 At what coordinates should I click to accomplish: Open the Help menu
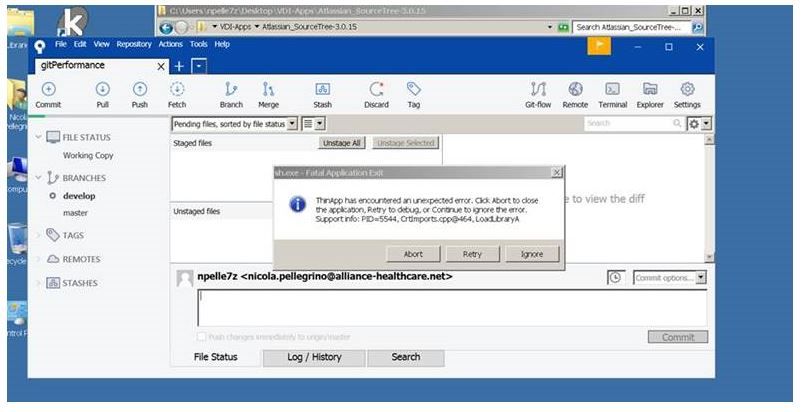pyautogui.click(x=222, y=44)
